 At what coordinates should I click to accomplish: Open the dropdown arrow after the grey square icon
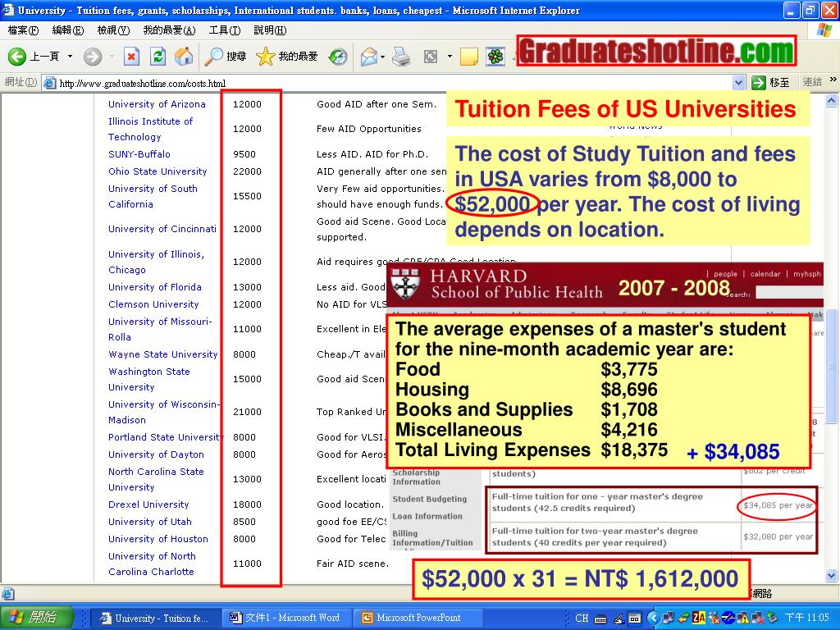pyautogui.click(x=450, y=57)
